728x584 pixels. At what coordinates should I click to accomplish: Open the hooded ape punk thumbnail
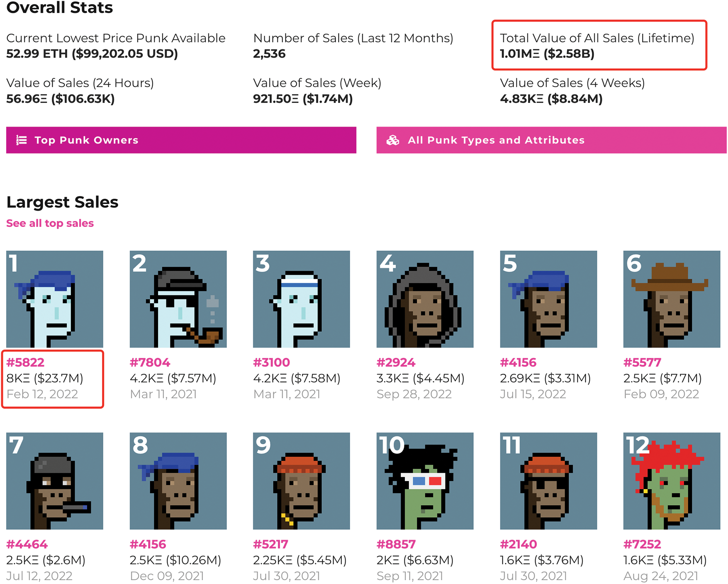coord(425,299)
